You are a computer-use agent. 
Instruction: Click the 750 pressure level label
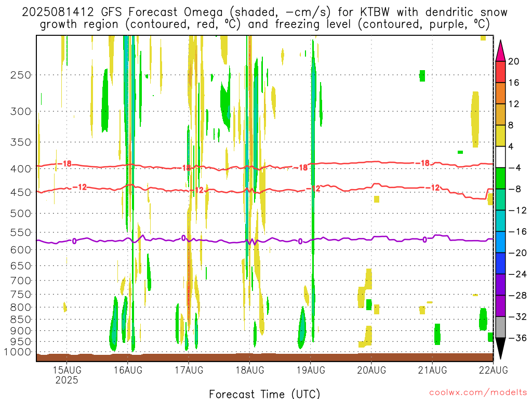21,295
